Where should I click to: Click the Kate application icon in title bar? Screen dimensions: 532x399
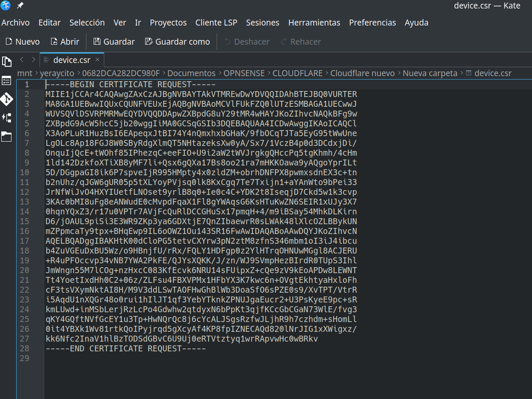pos(6,6)
